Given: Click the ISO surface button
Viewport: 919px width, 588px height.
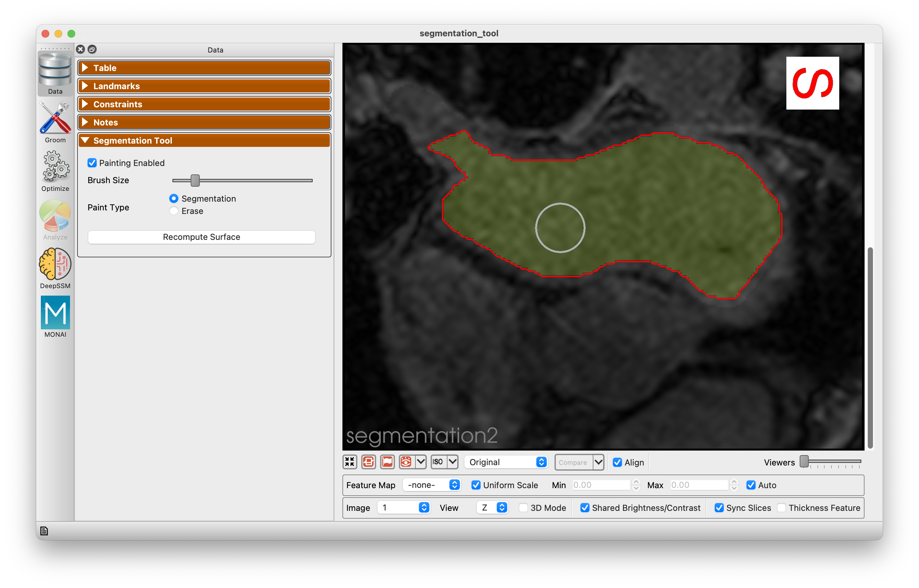Looking at the screenshot, I should coord(438,462).
